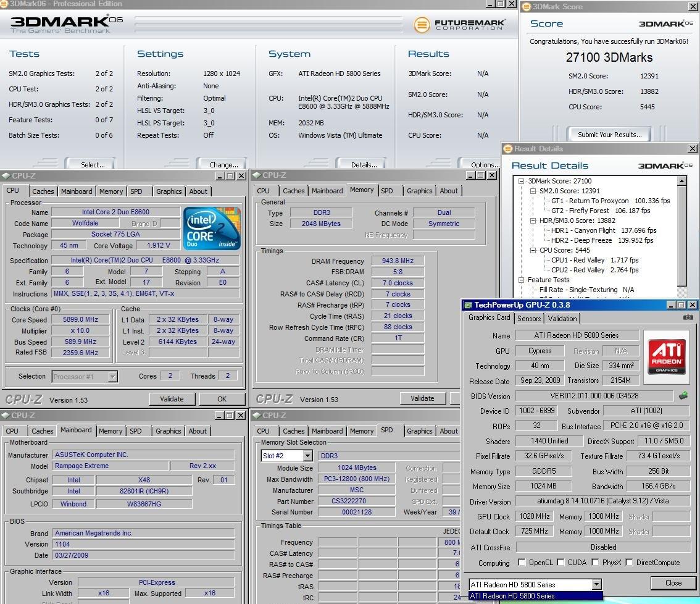This screenshot has height=604, width=700.
Task: Select ATI Radeon HD 5800 Series list entry
Action: click(536, 596)
